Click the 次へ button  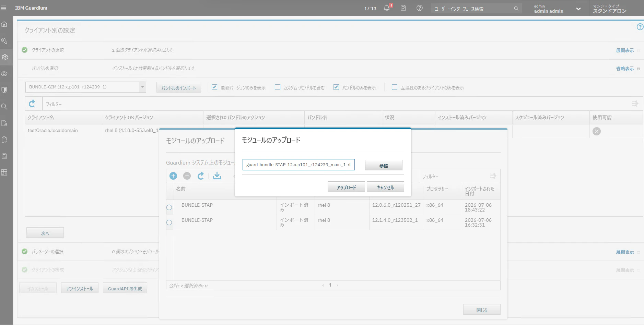pos(45,233)
